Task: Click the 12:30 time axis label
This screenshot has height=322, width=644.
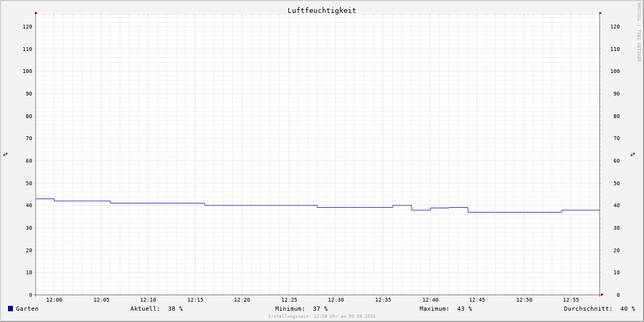Action: point(336,300)
